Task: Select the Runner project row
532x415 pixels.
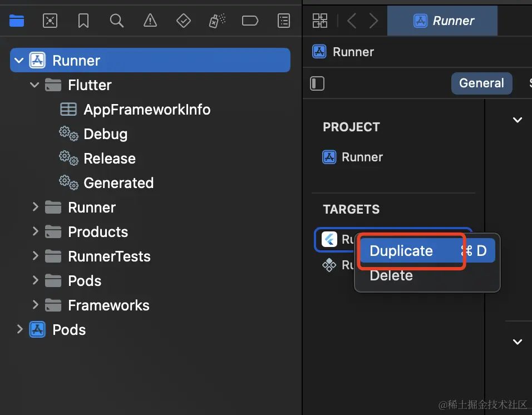Action: pos(150,60)
